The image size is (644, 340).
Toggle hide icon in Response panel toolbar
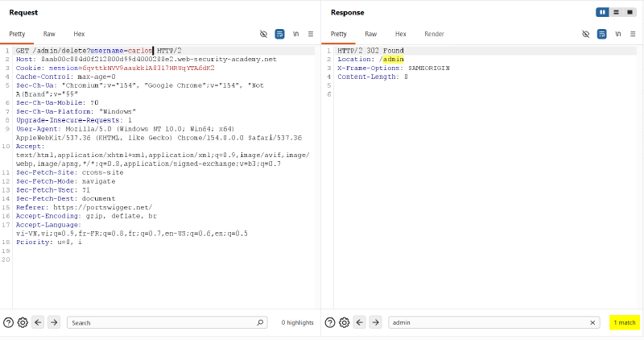pyautogui.click(x=586, y=34)
